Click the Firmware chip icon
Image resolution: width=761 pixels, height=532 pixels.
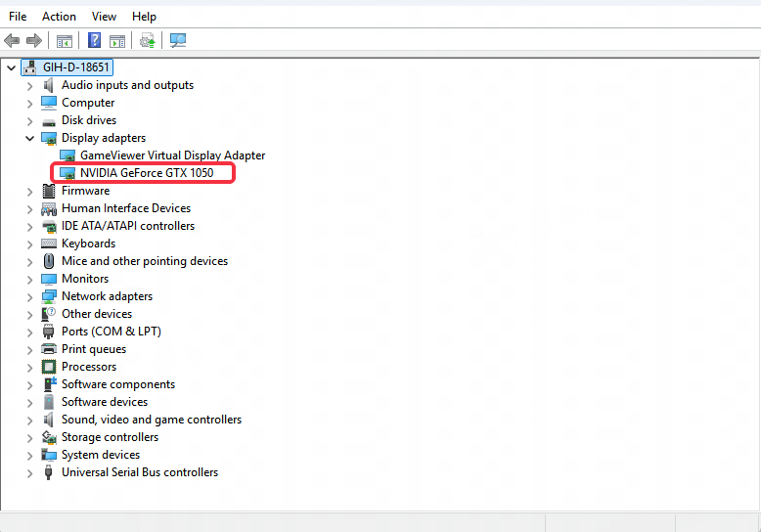pyautogui.click(x=49, y=192)
